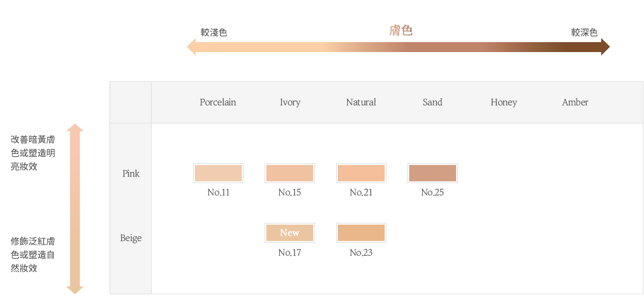Click the Porcelain column header
Image resolution: width=644 pixels, height=296 pixels.
click(218, 102)
